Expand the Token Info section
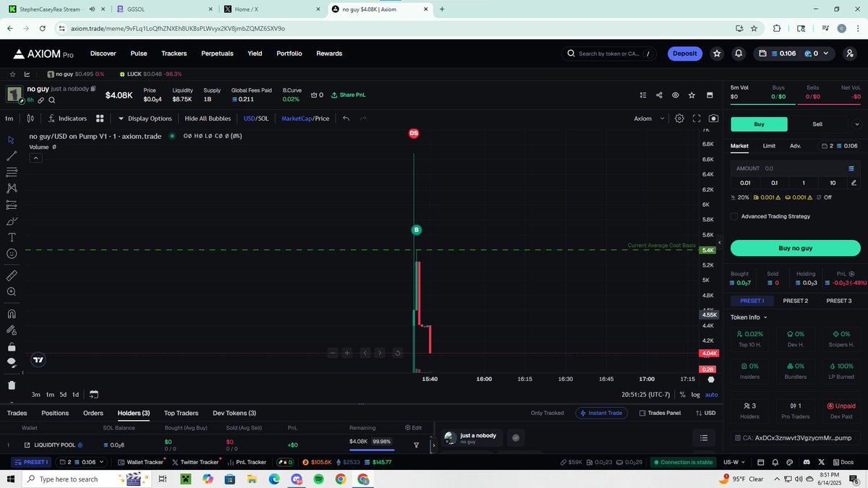The width and height of the screenshot is (868, 488). coord(748,317)
